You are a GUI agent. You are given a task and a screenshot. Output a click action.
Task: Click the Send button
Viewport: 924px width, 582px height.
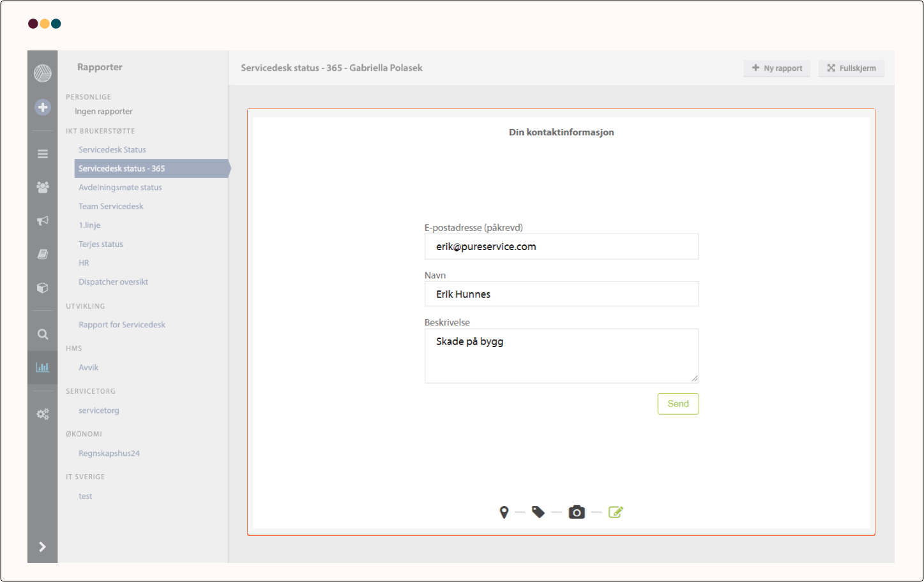[678, 404]
